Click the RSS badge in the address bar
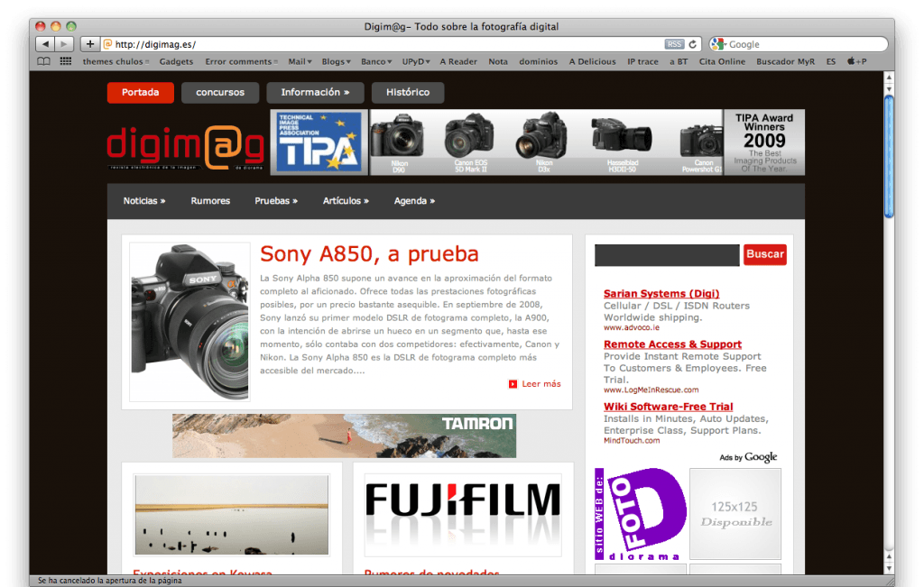Screen dimensions: 924x587 pyautogui.click(x=674, y=44)
